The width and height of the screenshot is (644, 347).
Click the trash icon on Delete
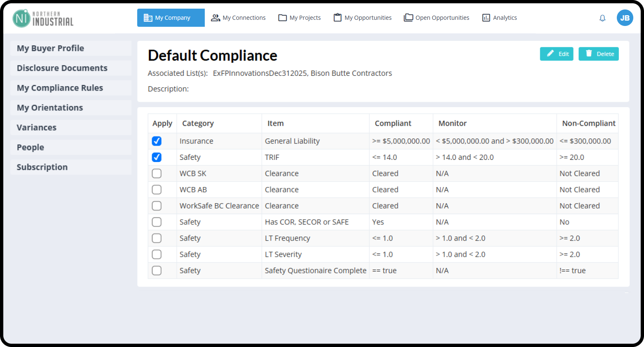589,54
